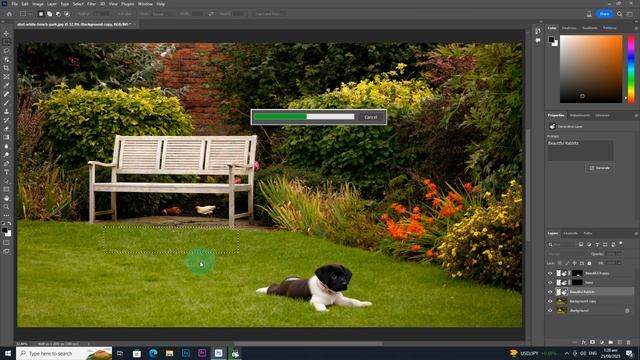This screenshot has height=360, width=640.
Task: Open Layers panel options menu
Action: click(636, 233)
